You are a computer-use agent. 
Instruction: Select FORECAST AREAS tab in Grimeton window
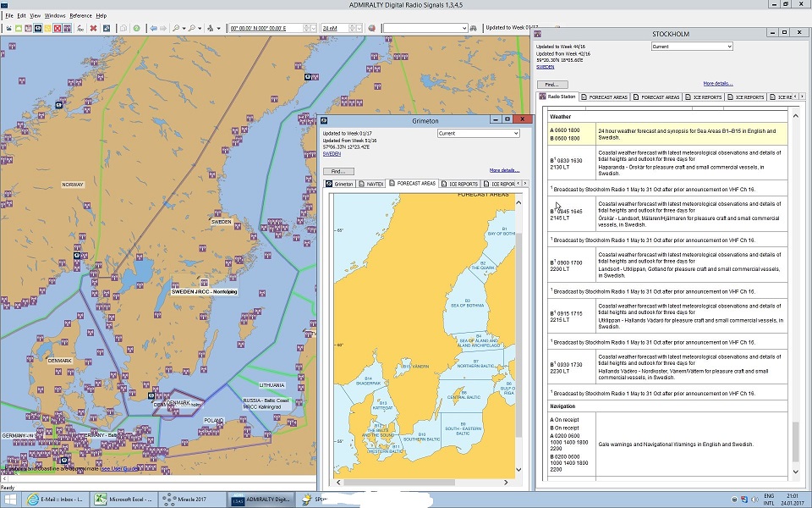pos(413,184)
